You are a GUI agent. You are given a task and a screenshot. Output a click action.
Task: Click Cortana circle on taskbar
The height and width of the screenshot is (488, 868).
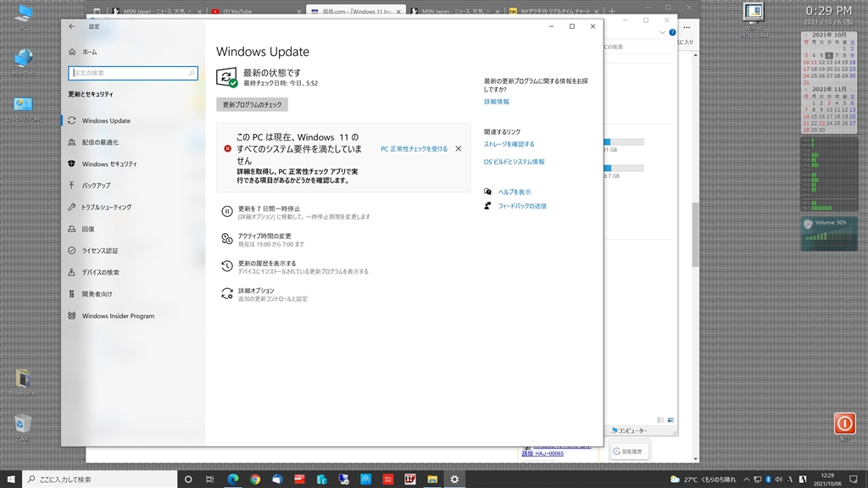(188, 480)
